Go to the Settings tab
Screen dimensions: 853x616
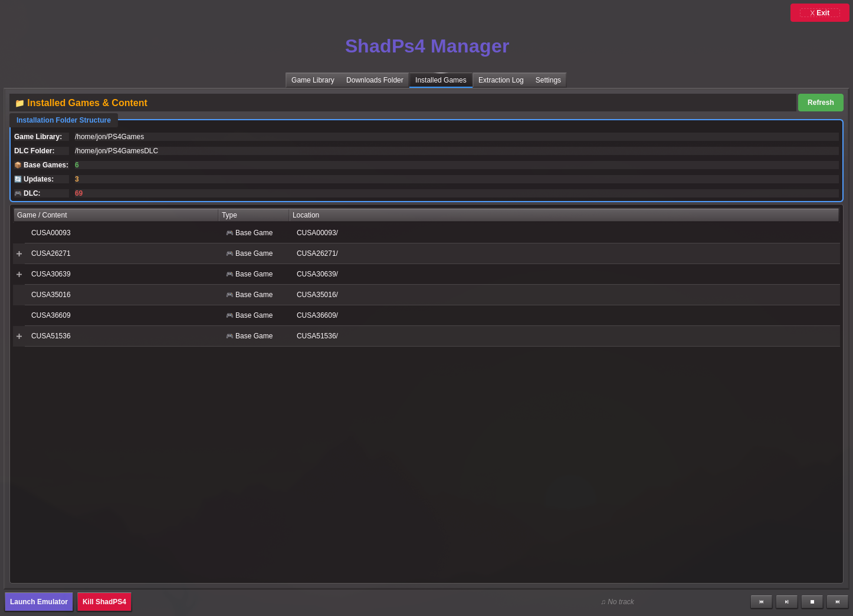point(548,80)
